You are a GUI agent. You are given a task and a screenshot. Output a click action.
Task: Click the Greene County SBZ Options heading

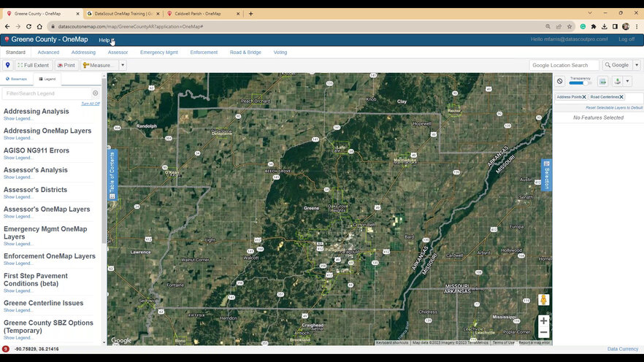click(x=48, y=327)
